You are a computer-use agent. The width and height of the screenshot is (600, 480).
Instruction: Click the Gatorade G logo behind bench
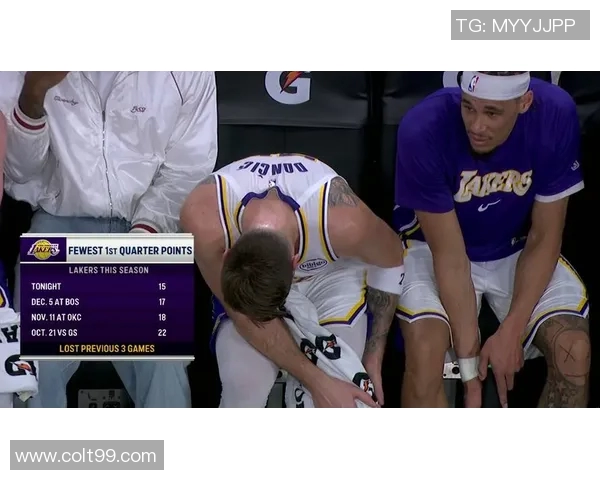pyautogui.click(x=288, y=87)
